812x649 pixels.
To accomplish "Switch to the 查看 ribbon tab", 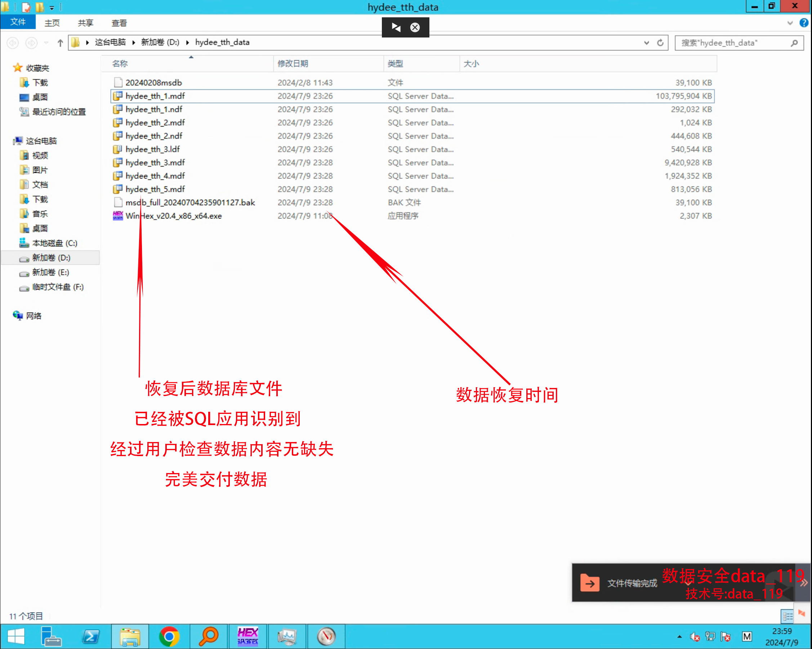I will [119, 23].
